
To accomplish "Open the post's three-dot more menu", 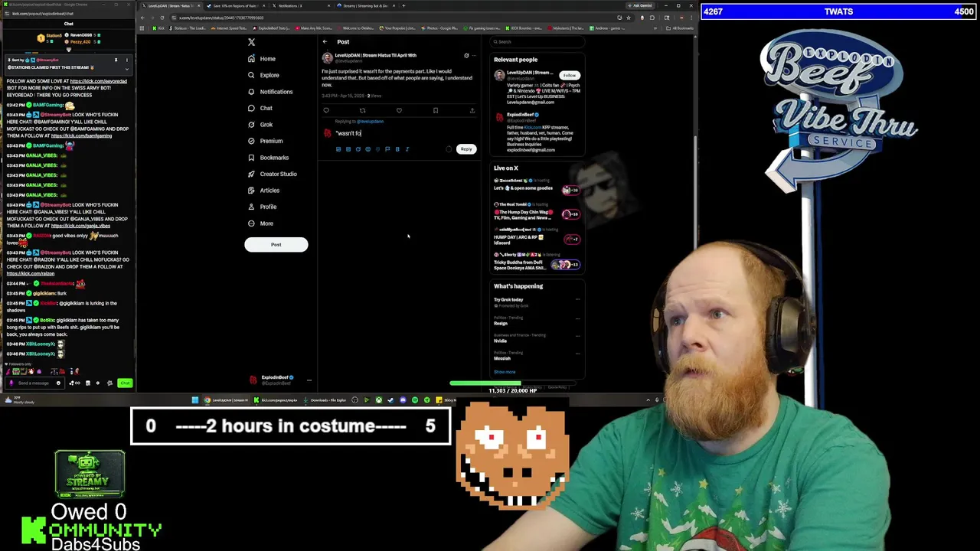I will (474, 56).
